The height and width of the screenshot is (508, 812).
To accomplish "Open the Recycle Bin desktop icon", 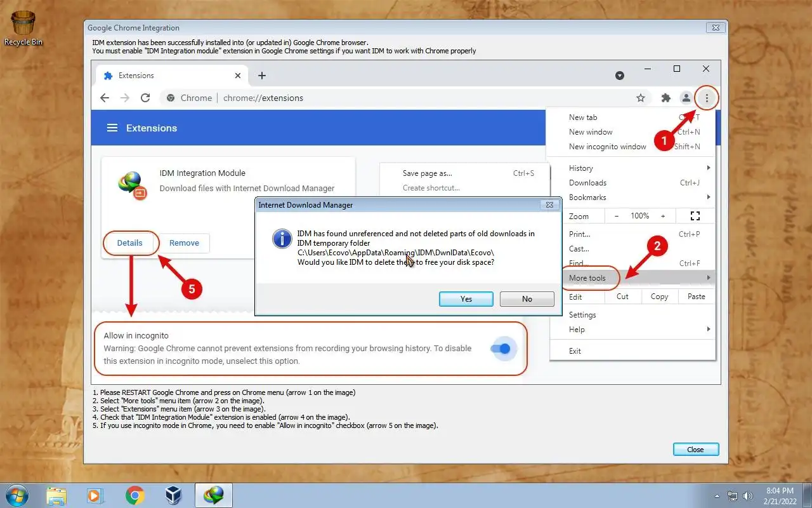I will [x=23, y=29].
